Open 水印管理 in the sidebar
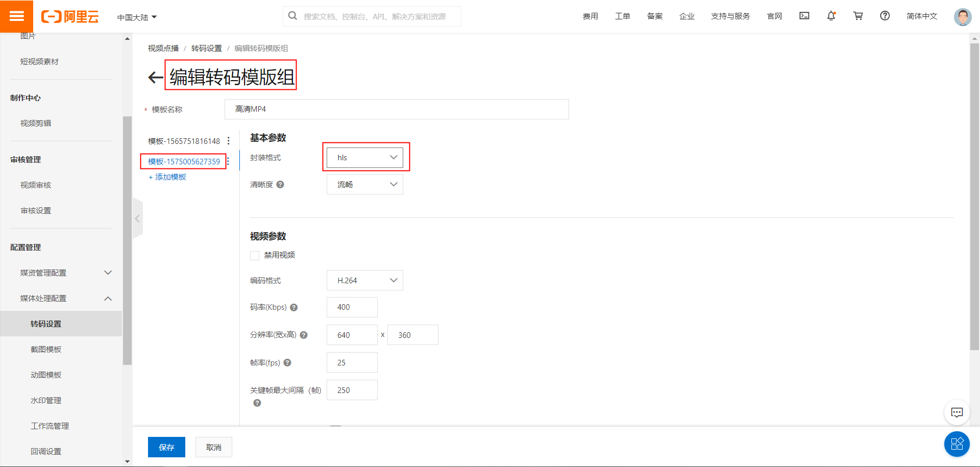Viewport: 980px width, 467px height. [x=46, y=401]
